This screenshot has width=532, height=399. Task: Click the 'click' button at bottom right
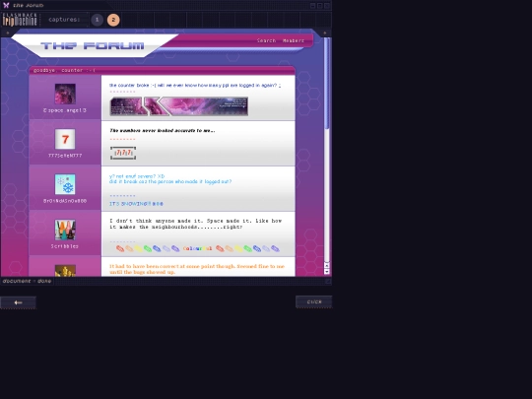(314, 301)
